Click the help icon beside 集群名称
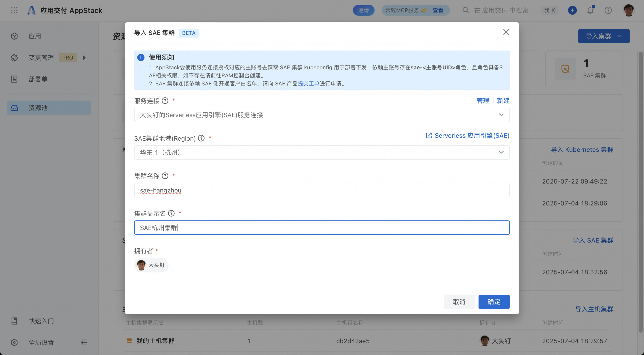Screen dimensions: 644x355 click(x=165, y=176)
